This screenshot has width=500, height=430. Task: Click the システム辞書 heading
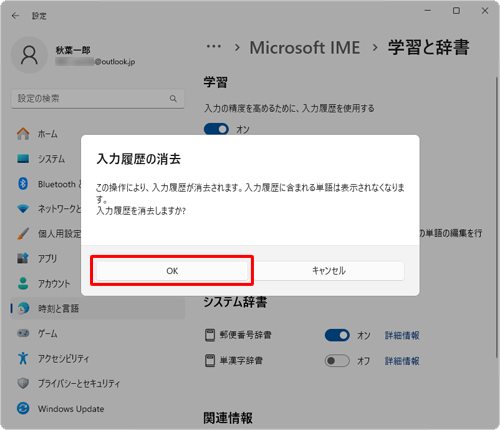click(x=235, y=302)
